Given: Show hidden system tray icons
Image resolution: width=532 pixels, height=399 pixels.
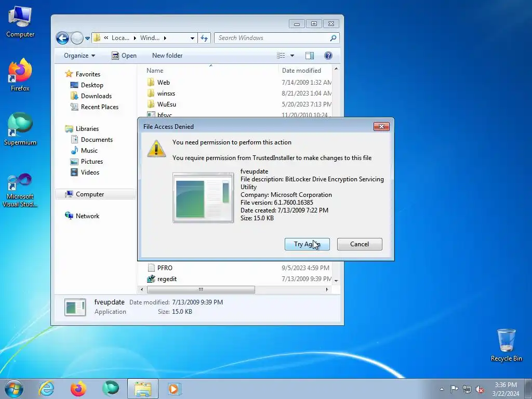Looking at the screenshot, I should pyautogui.click(x=442, y=389).
